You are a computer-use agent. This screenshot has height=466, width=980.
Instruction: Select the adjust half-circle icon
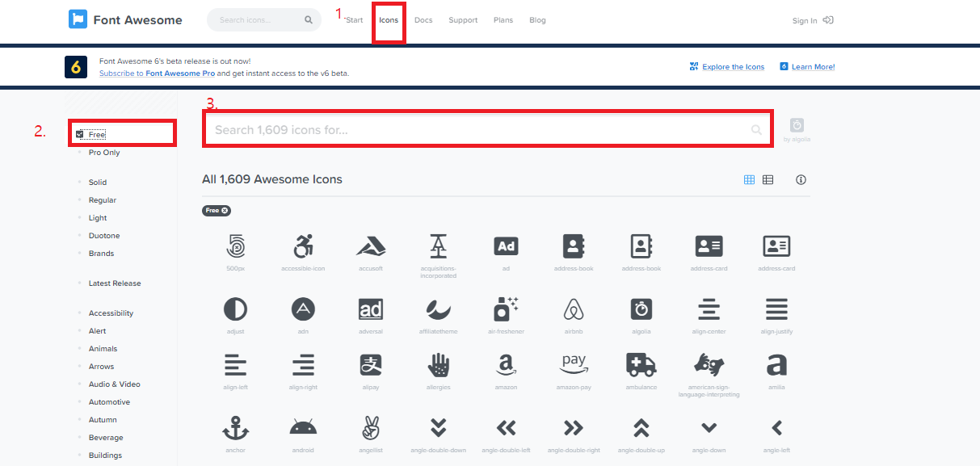tap(235, 309)
